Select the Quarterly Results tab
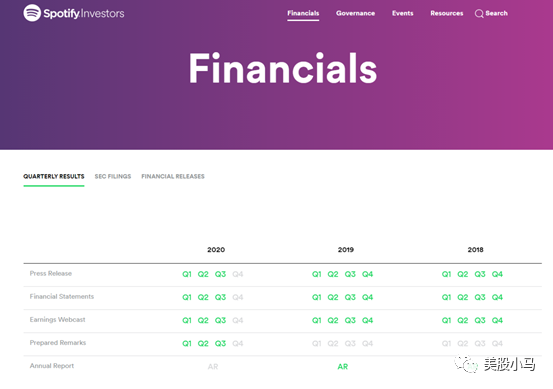This screenshot has height=389, width=553. tap(54, 176)
